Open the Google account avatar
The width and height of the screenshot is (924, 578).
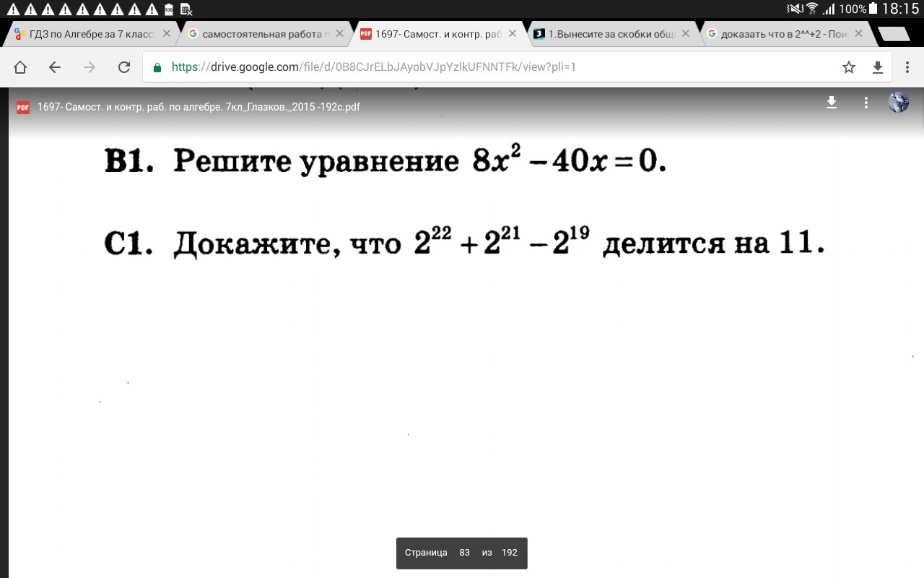tap(899, 103)
